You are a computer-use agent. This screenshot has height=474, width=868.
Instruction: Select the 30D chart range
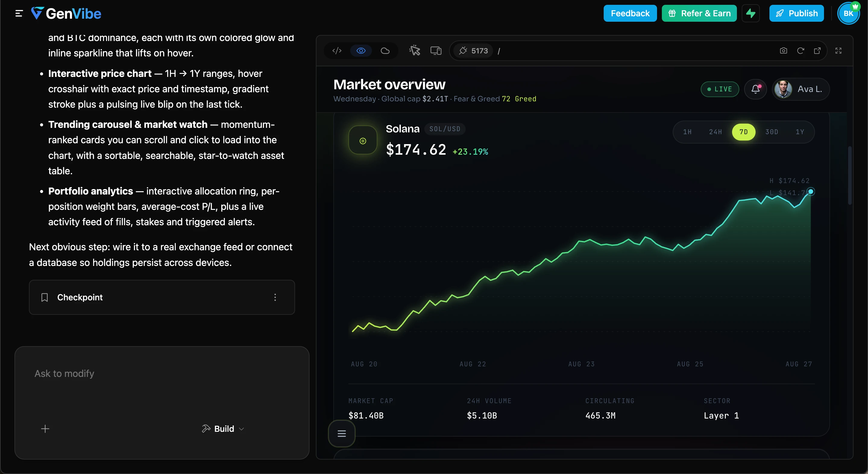(772, 132)
